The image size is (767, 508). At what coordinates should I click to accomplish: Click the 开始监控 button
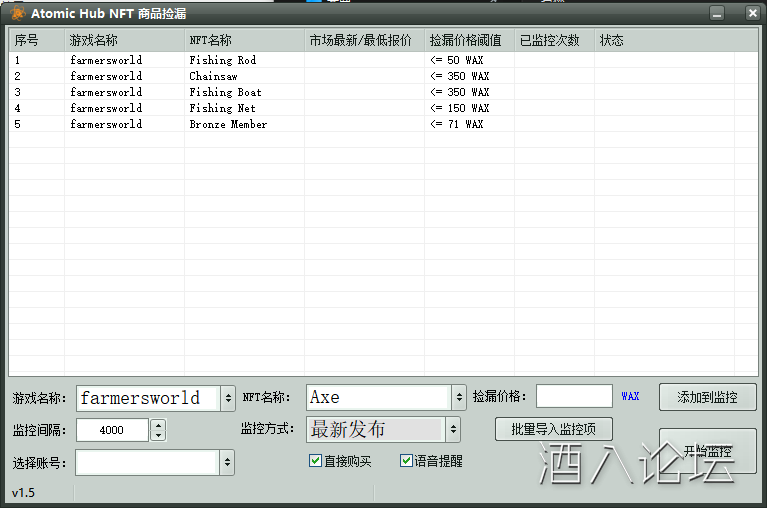pyautogui.click(x=707, y=451)
